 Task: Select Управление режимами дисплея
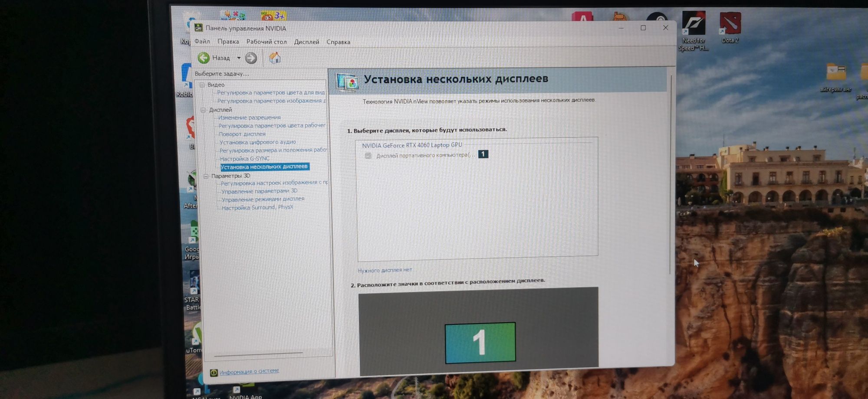(x=263, y=199)
